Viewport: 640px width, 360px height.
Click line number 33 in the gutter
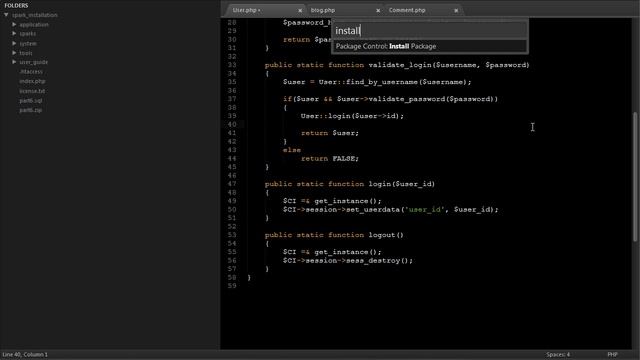click(232, 65)
